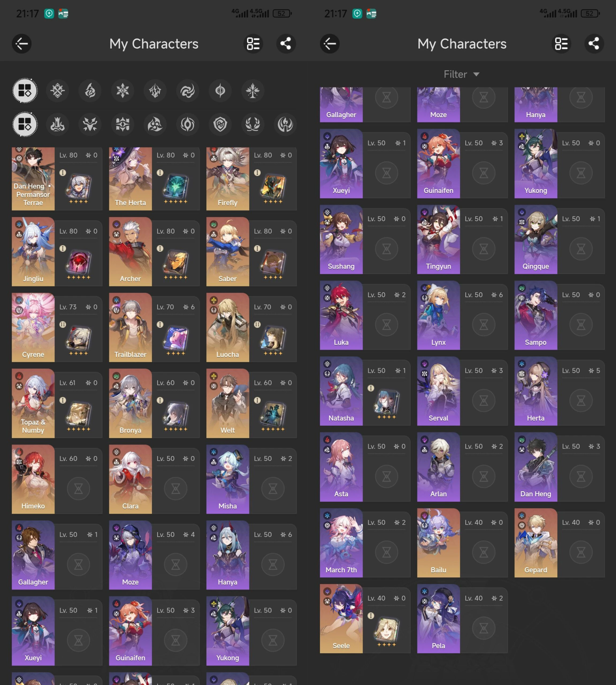Expand the Filter dropdown
616x685 pixels.
click(x=456, y=74)
